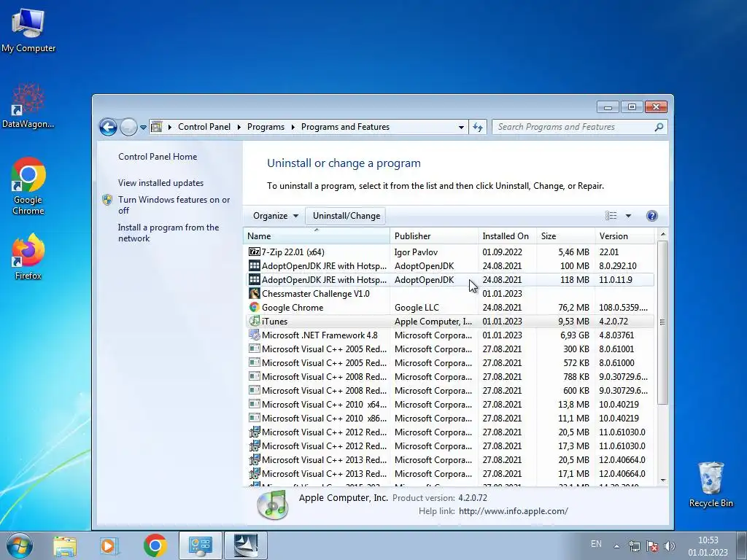Click the Google Chrome list icon

255,307
